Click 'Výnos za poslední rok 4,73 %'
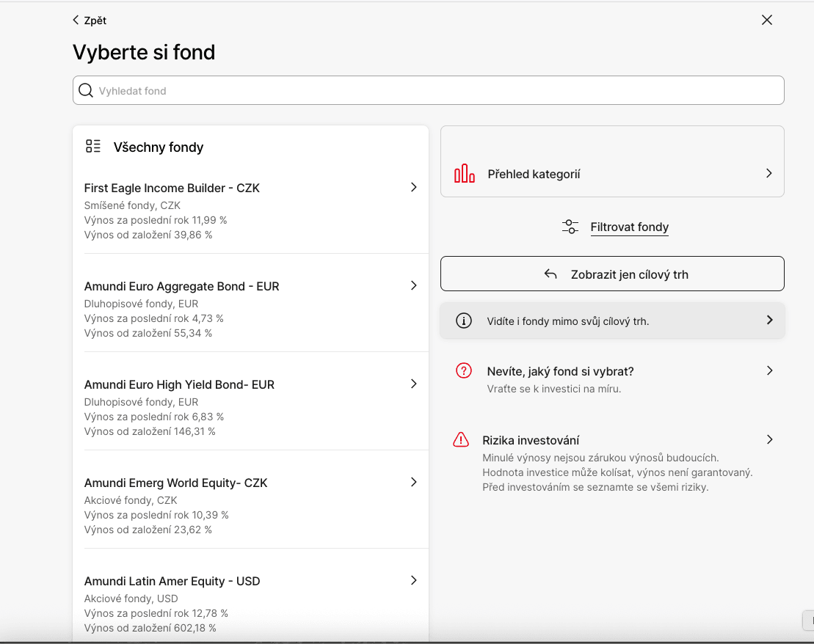The height and width of the screenshot is (644, 814). (153, 318)
